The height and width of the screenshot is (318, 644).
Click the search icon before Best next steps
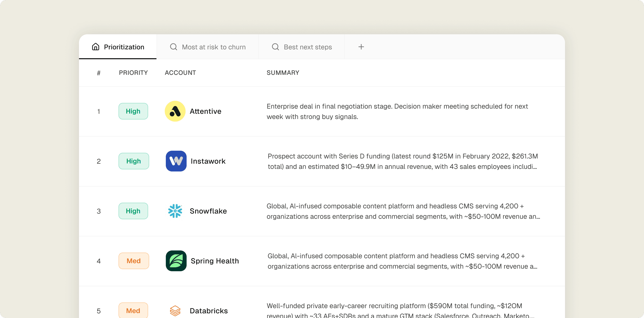click(275, 47)
